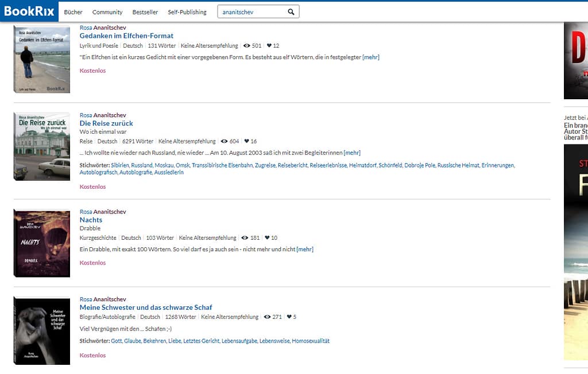Click the heart icon for Die Reise zurück
Viewport: 588px width, 374px height.
pos(246,141)
